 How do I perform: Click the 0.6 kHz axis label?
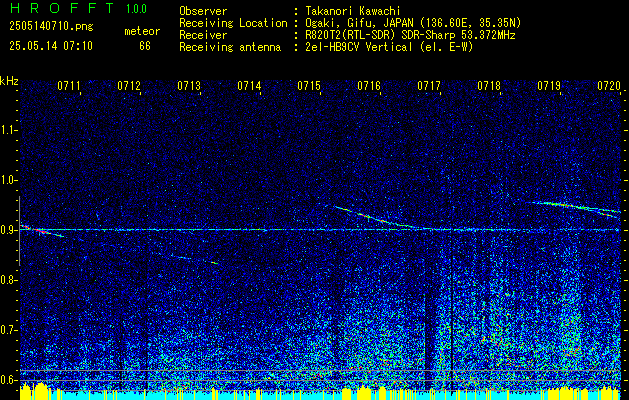coord(8,380)
